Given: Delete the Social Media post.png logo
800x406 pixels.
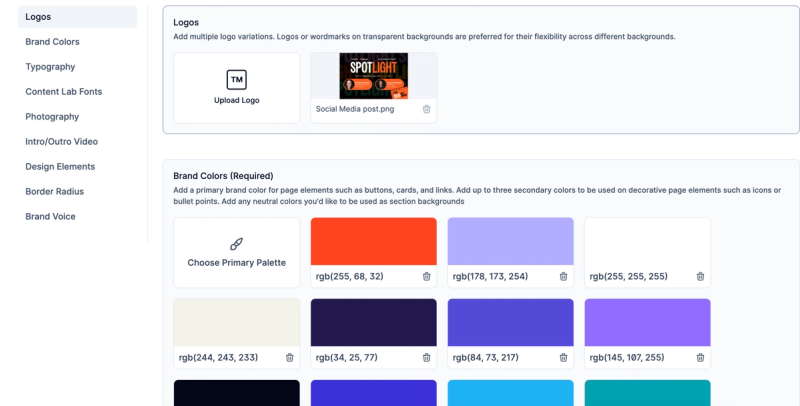Looking at the screenshot, I should tap(427, 109).
